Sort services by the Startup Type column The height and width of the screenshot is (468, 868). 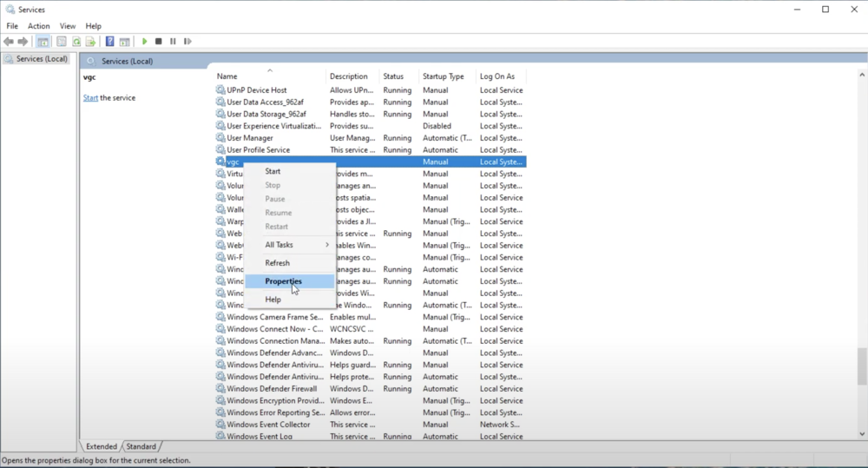(x=443, y=76)
